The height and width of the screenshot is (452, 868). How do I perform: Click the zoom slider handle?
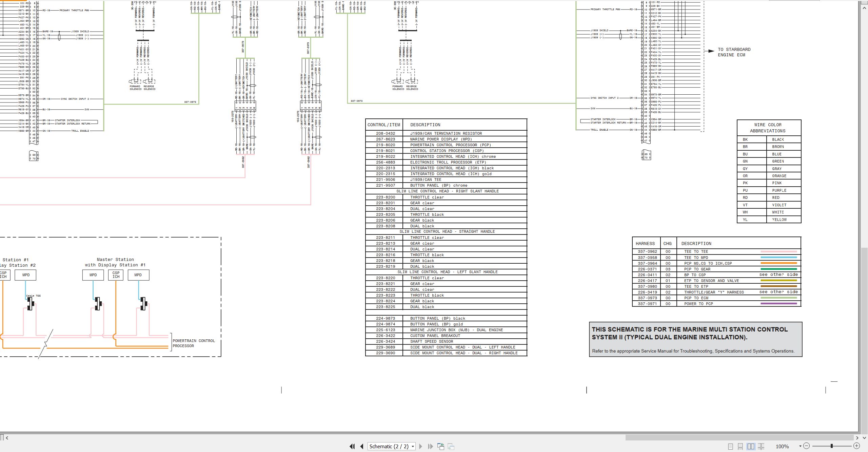tap(831, 446)
